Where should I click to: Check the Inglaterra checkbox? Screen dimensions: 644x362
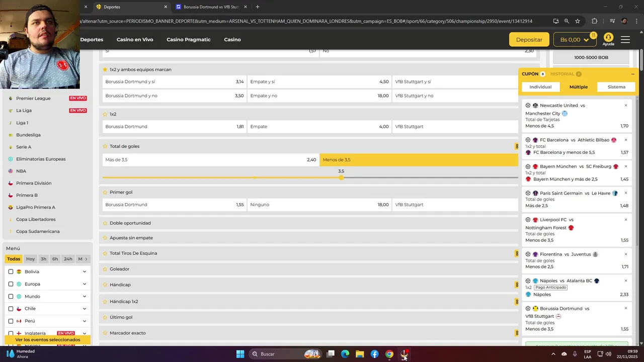point(11,333)
